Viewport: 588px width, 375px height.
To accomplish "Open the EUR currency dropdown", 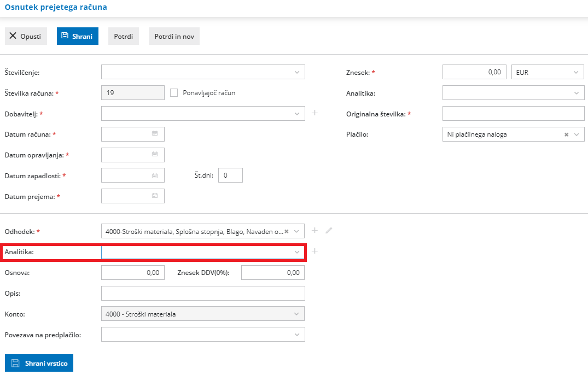I will click(x=548, y=72).
